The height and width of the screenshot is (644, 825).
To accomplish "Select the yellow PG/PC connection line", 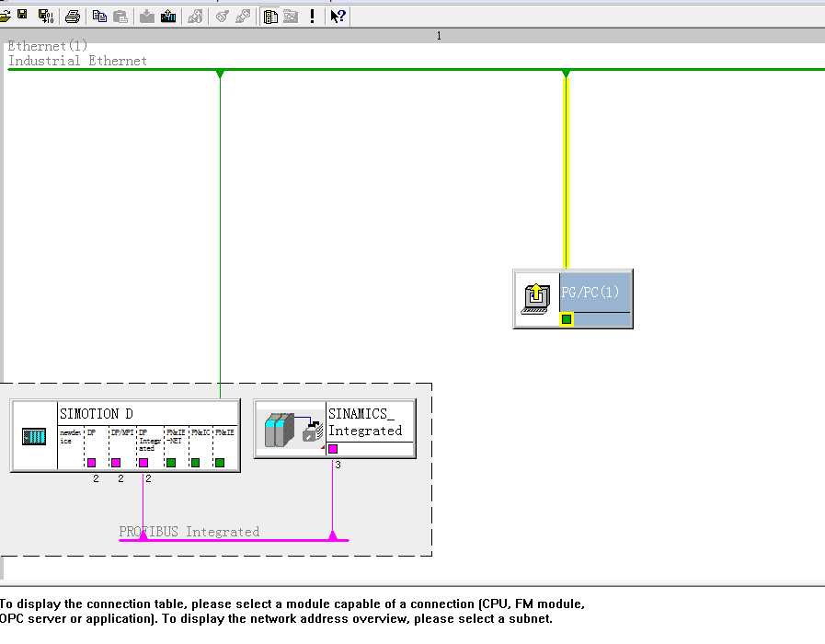I will (x=567, y=174).
